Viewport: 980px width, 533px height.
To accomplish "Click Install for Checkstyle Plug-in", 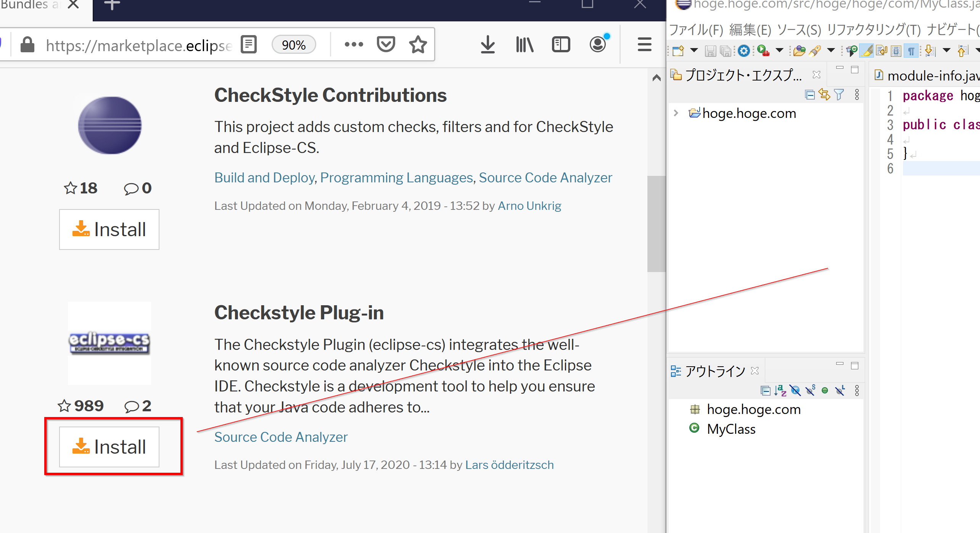I will 109,446.
